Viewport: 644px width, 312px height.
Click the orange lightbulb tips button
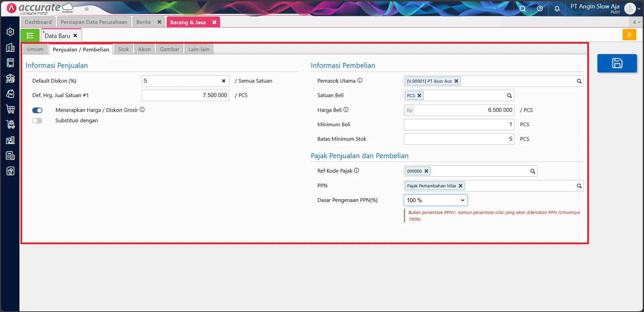[629, 35]
